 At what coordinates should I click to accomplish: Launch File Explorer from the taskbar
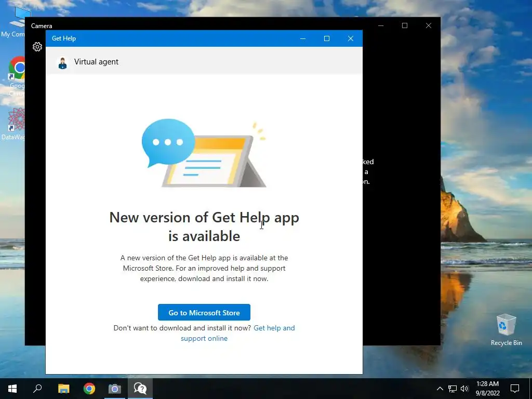tap(63, 389)
